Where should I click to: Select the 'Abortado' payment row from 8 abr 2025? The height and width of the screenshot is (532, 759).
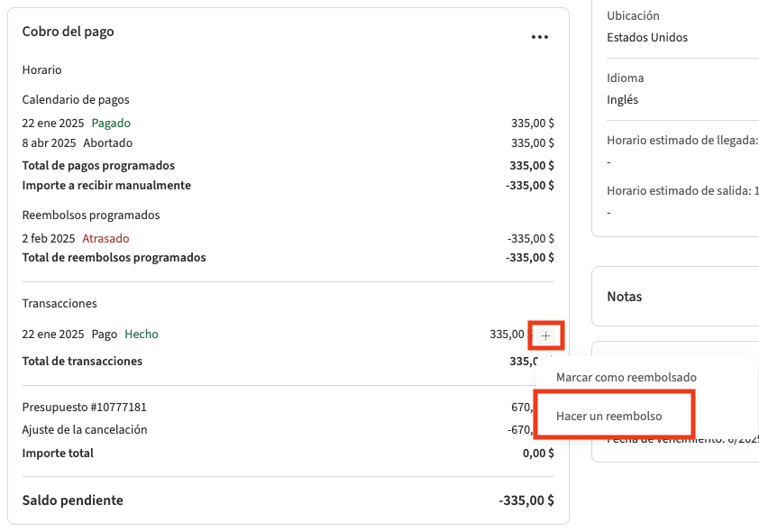click(x=107, y=142)
